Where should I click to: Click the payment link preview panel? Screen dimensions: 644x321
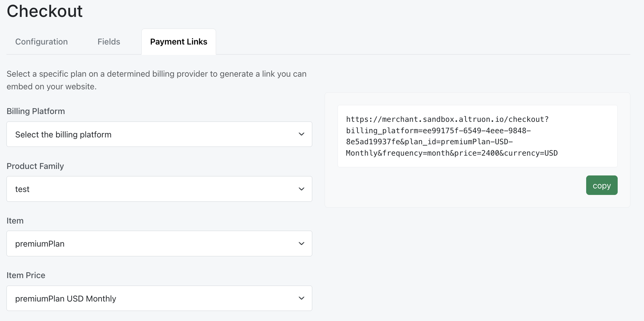click(x=477, y=149)
